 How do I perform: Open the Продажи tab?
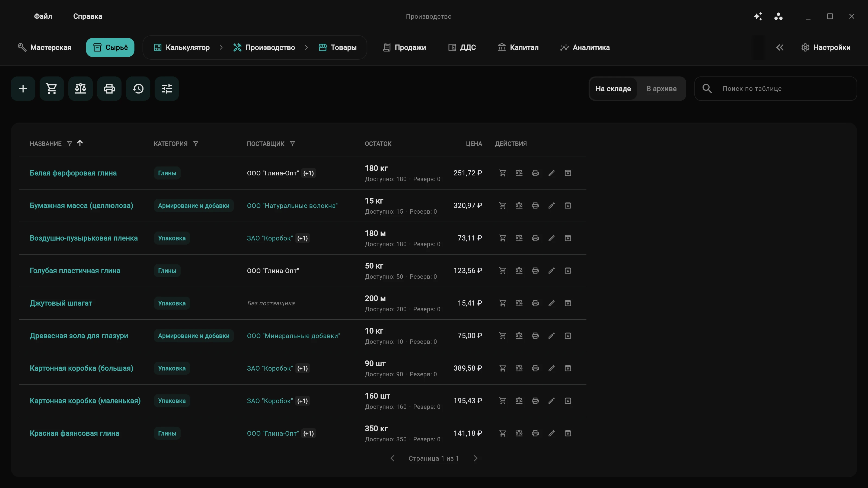[404, 47]
